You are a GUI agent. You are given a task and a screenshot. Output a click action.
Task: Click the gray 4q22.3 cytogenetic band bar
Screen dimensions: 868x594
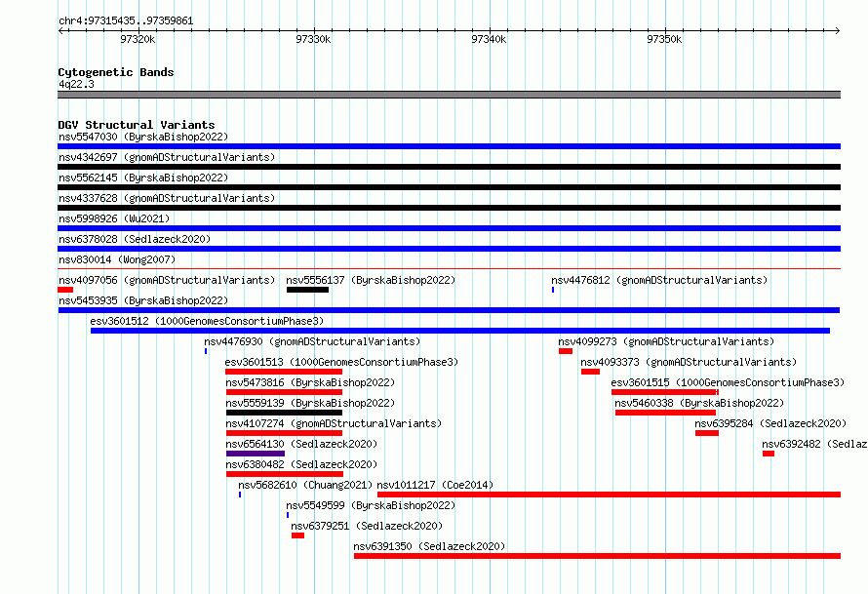(x=449, y=95)
